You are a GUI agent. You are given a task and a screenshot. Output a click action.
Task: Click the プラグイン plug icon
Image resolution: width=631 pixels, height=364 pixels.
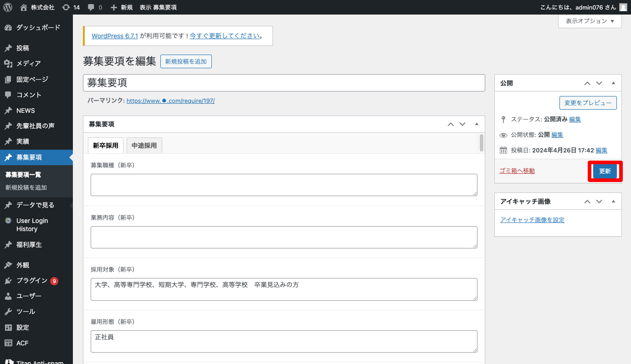coord(8,281)
